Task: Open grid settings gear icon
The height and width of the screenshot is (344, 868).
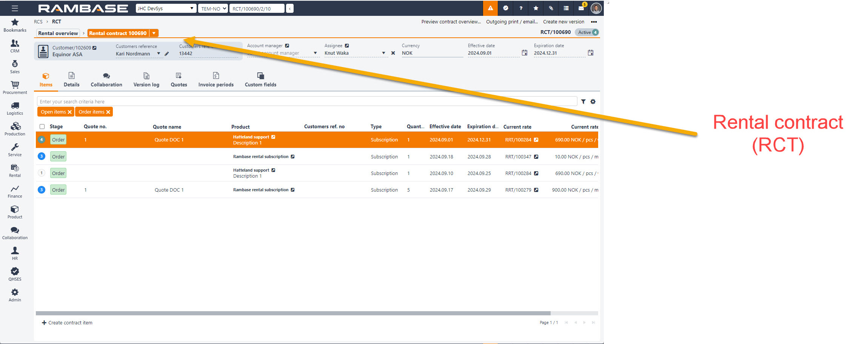Action: coord(593,101)
